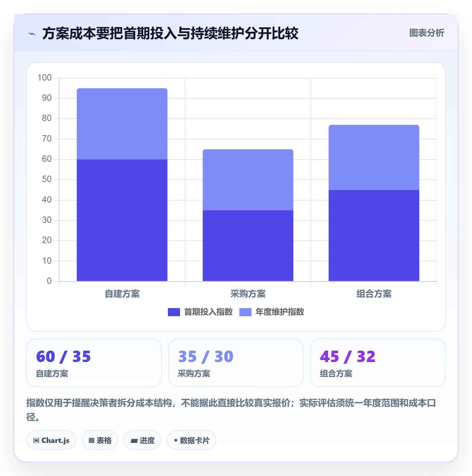The image size is (472, 476).
Task: Click the 50 y-axis tick label
Action: pos(47,179)
